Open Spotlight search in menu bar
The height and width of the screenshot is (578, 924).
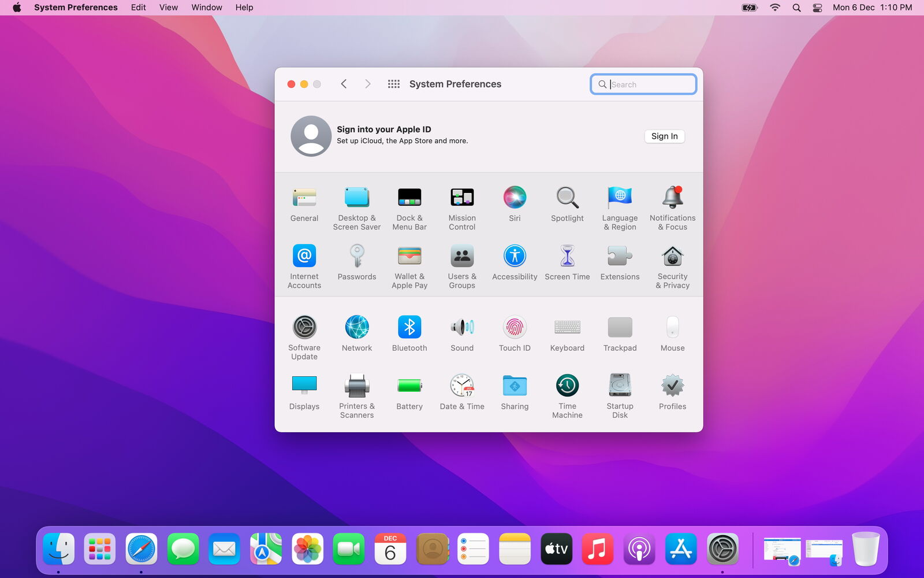pyautogui.click(x=796, y=8)
